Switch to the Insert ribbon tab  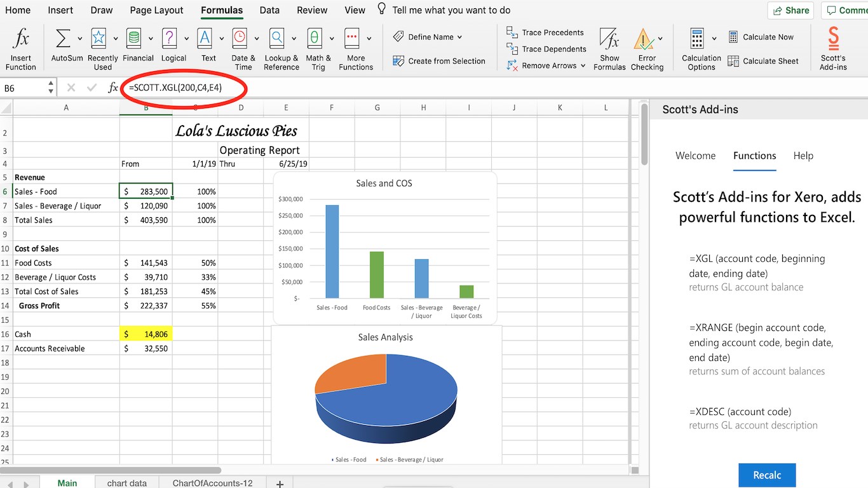pyautogui.click(x=60, y=10)
